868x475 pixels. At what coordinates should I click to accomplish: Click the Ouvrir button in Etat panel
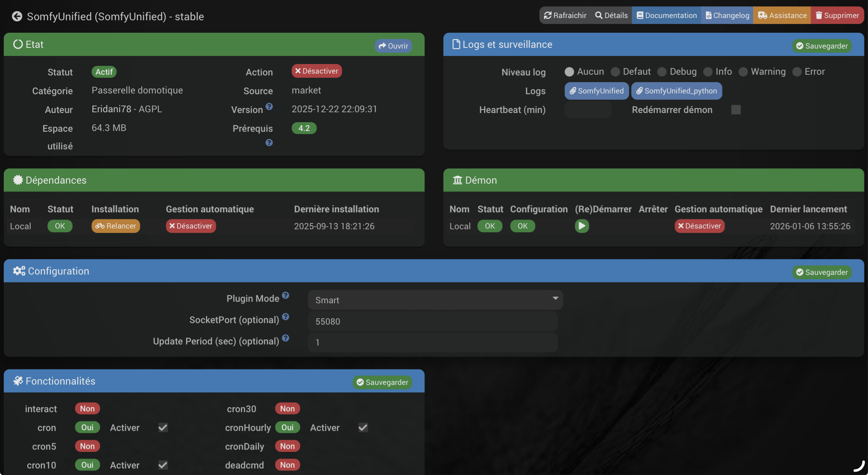tap(393, 46)
